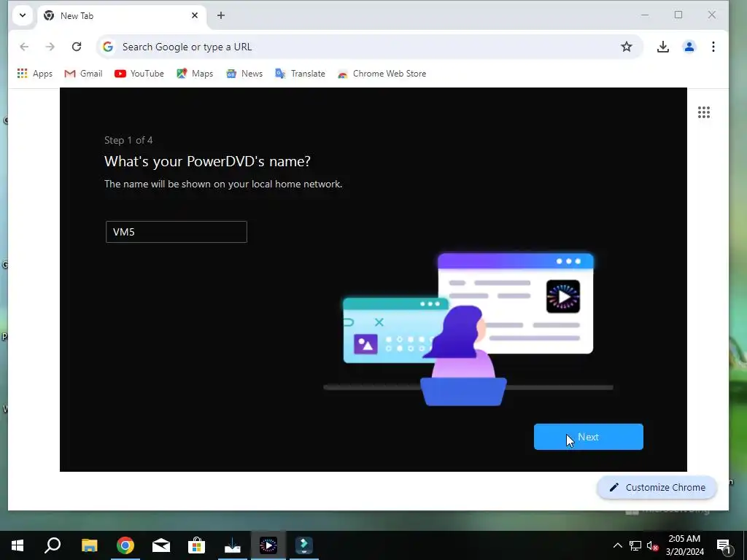
Task: Open the Chrome profile avatar
Action: click(x=689, y=47)
